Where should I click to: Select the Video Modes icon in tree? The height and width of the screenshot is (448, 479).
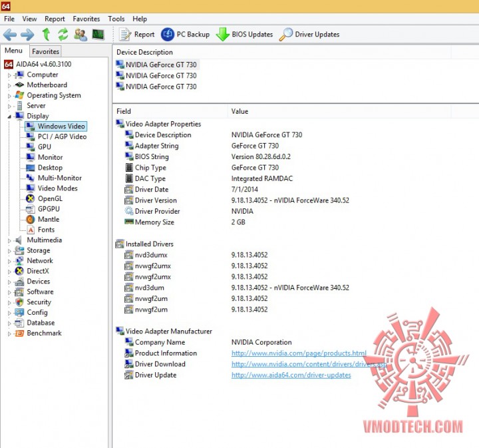click(30, 188)
